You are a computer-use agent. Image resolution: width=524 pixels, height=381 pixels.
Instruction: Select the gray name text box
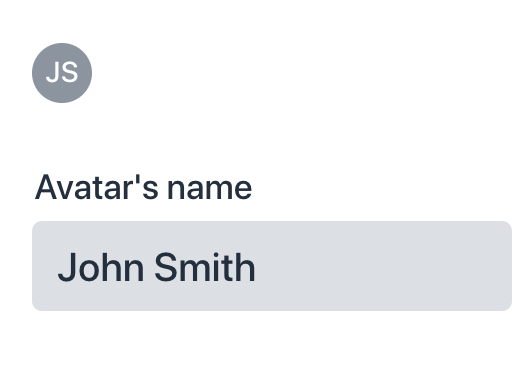tap(272, 266)
